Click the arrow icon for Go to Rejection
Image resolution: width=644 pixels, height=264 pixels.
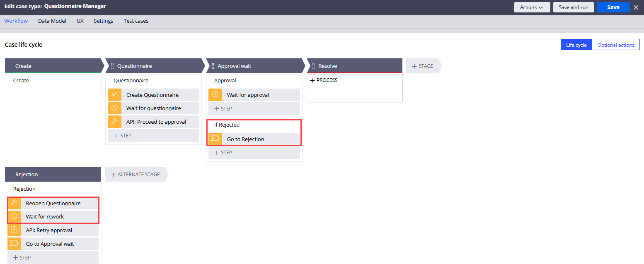(x=215, y=139)
